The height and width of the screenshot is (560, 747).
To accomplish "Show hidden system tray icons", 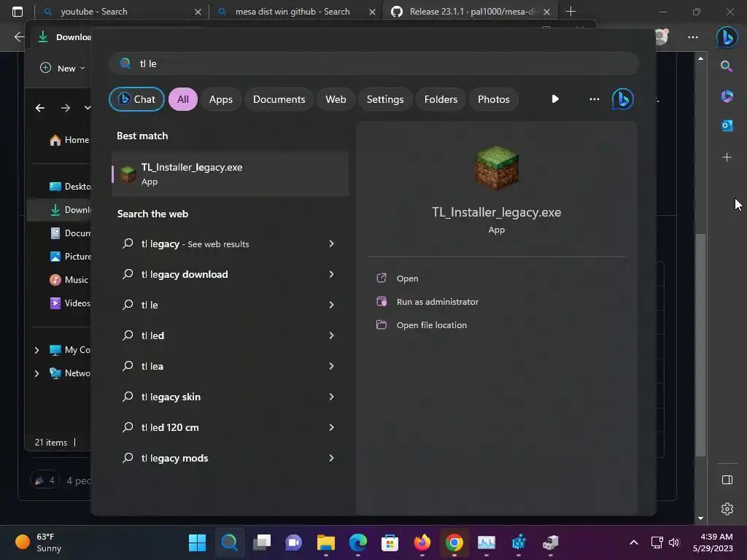I will click(x=634, y=542).
